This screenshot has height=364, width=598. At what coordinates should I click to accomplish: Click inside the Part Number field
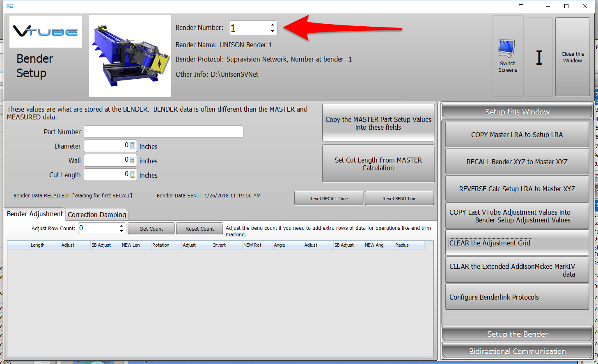click(x=163, y=132)
